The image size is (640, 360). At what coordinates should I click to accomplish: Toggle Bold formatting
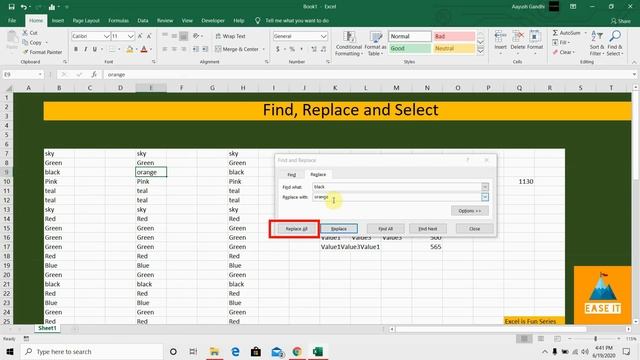point(76,49)
